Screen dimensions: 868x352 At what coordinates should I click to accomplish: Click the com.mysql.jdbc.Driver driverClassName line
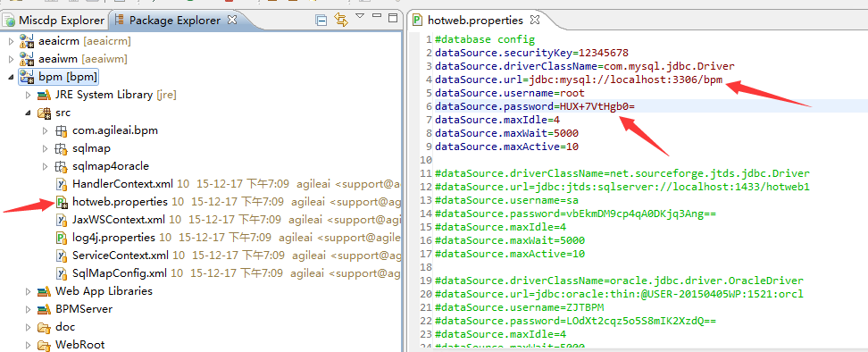(x=585, y=66)
